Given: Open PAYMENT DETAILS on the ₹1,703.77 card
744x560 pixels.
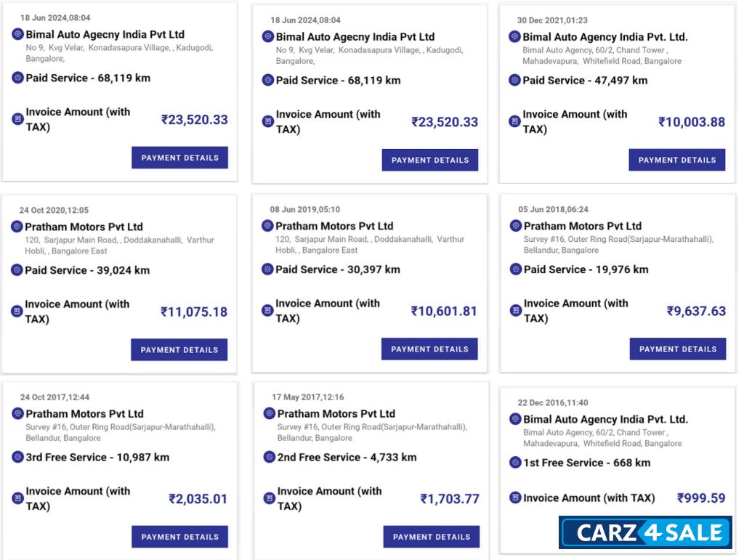Looking at the screenshot, I should pos(430,537).
